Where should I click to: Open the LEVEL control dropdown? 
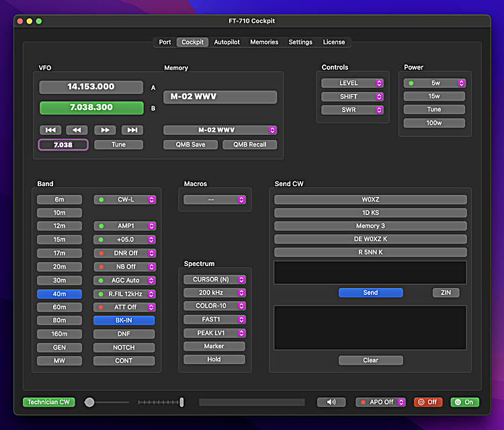pos(352,83)
